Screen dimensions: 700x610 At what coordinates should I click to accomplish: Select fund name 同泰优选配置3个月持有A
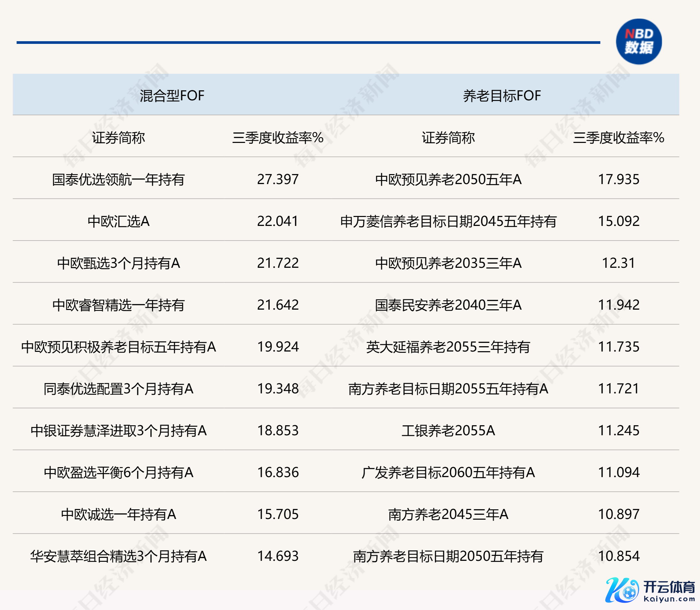click(118, 389)
